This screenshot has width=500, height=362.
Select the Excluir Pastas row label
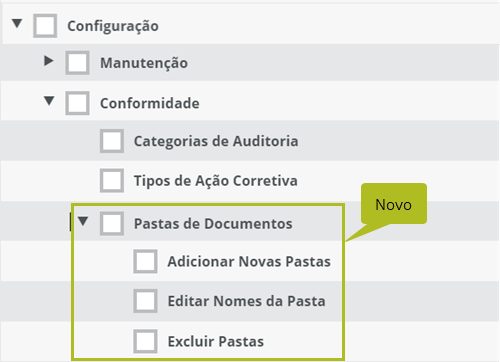coord(216,342)
